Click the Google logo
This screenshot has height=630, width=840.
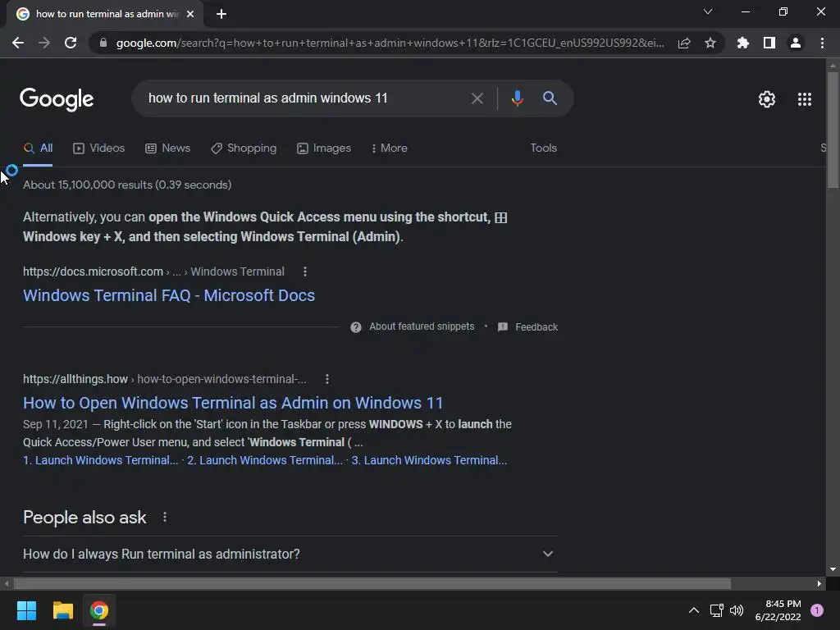click(57, 99)
